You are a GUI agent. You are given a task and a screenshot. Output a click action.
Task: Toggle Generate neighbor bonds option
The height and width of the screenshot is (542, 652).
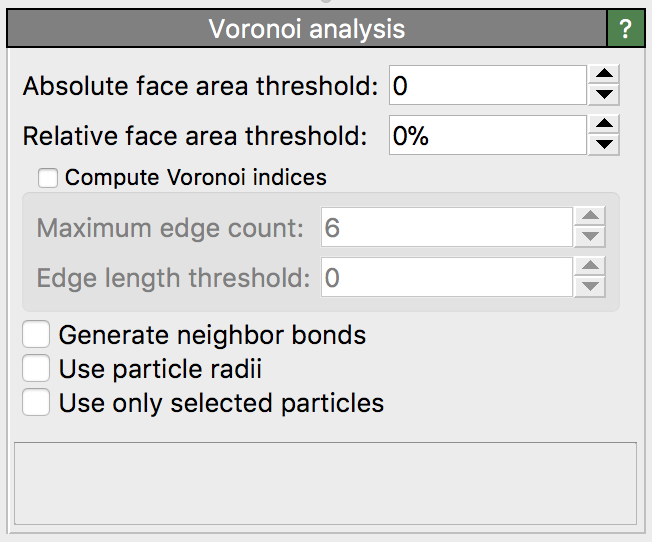coord(37,334)
